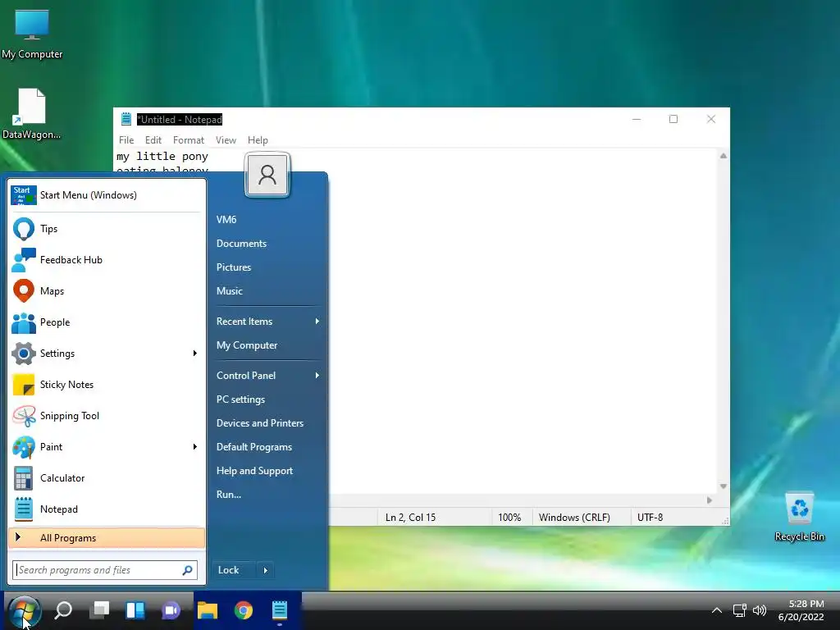Viewport: 840px width, 630px height.
Task: Open taskbar Search magnifier
Action: (64, 610)
